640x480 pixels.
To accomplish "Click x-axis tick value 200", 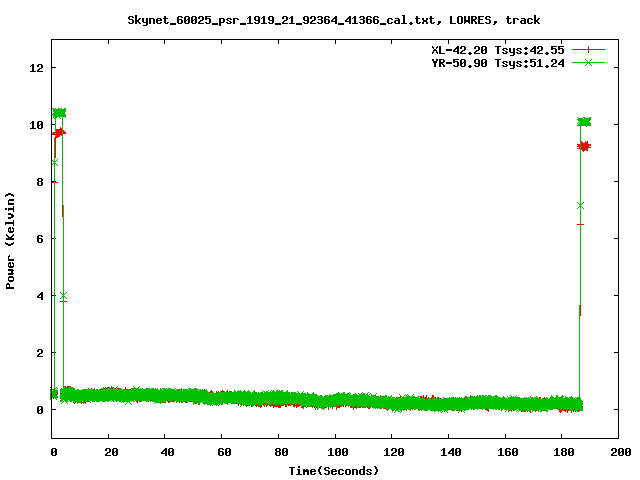I will 620,452.
